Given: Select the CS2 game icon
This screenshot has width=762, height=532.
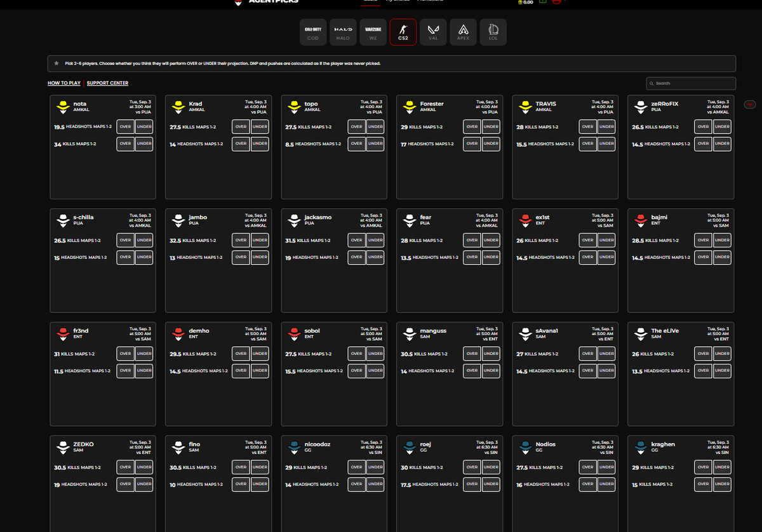Looking at the screenshot, I should tap(403, 32).
